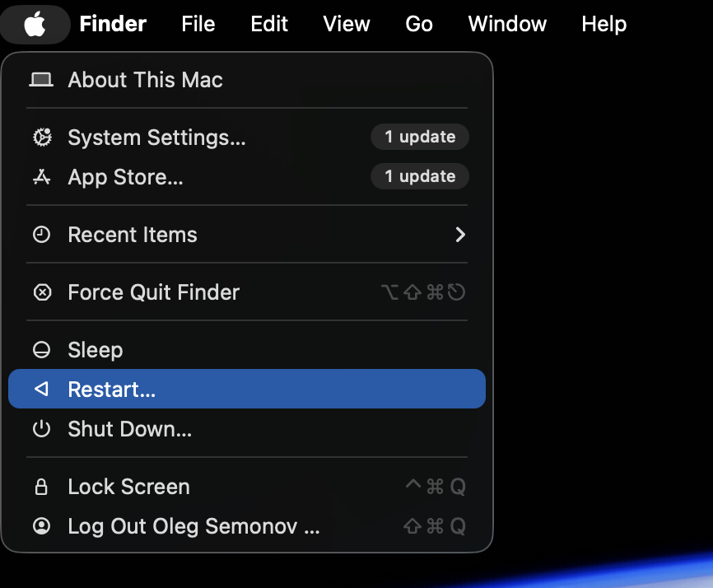Click the Sleep icon in the menu
713x588 pixels.
[41, 350]
